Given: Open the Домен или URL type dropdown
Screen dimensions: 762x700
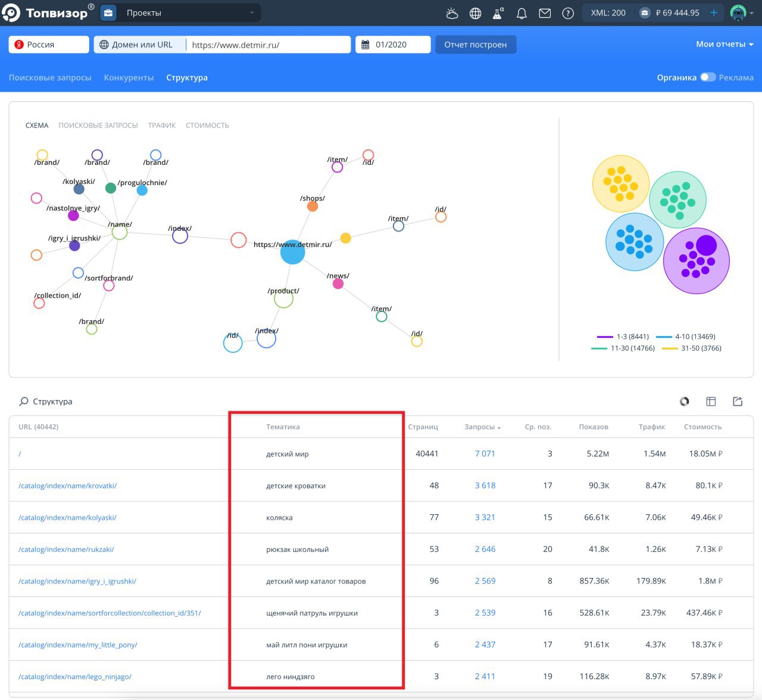Looking at the screenshot, I should coord(140,45).
